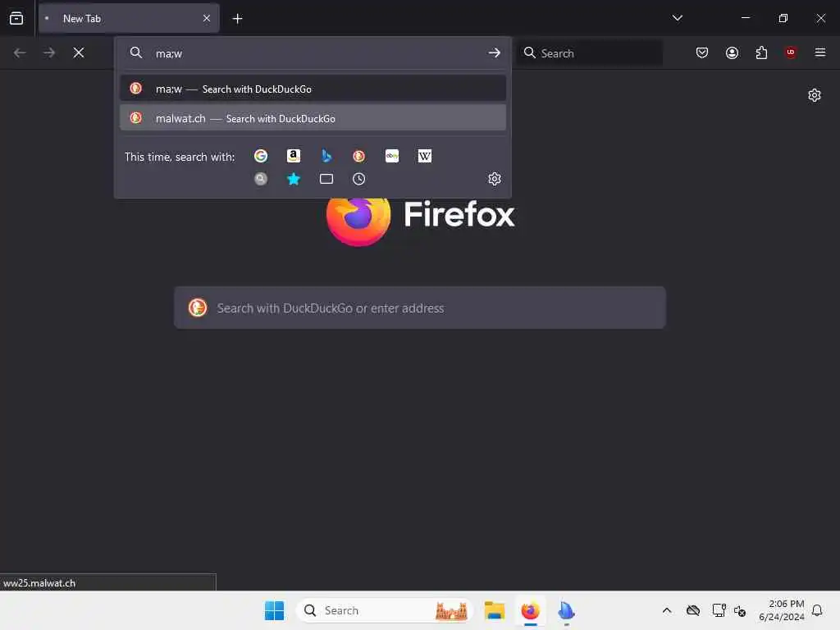Select the New Tab tab

point(129,18)
